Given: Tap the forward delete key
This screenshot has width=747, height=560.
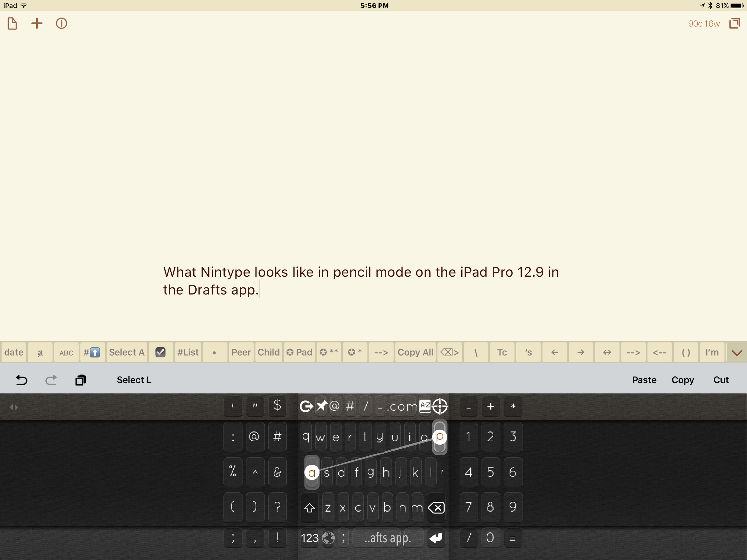Looking at the screenshot, I should pos(449,352).
